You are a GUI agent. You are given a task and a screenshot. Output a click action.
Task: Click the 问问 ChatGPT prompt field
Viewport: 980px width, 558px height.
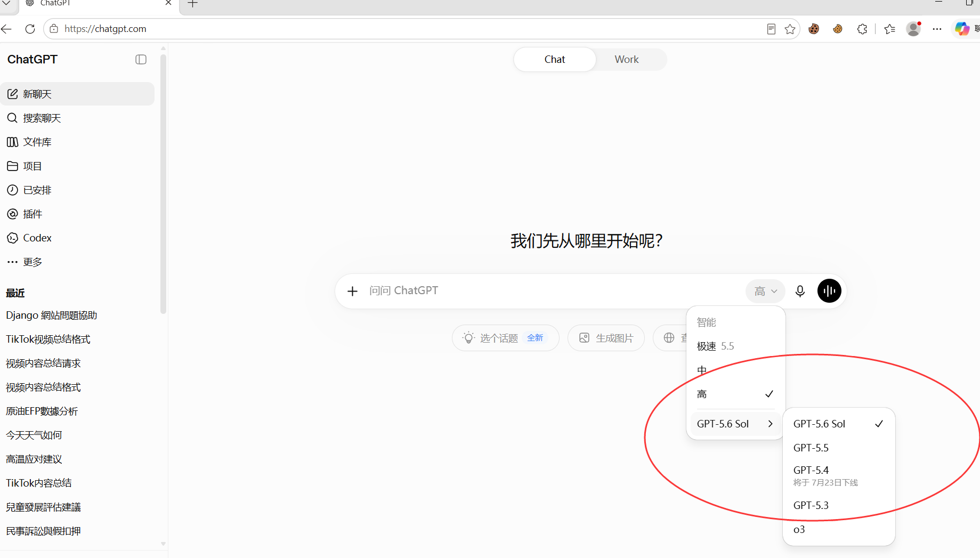552,291
